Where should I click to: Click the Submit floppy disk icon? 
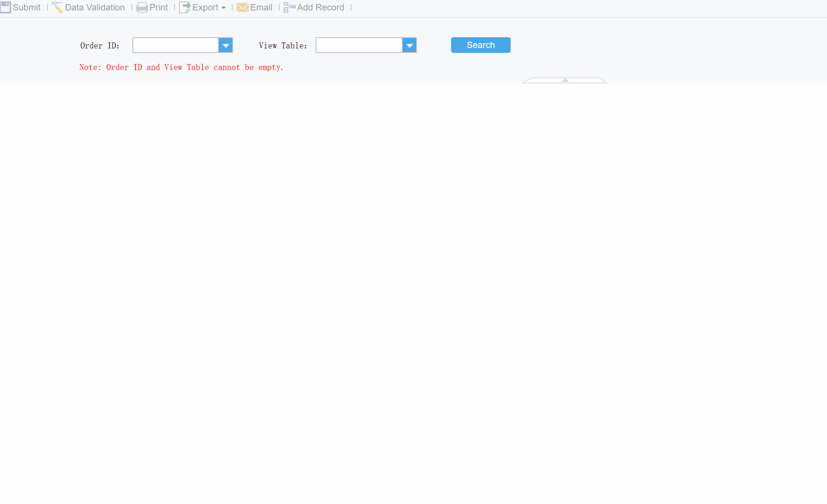(6, 7)
